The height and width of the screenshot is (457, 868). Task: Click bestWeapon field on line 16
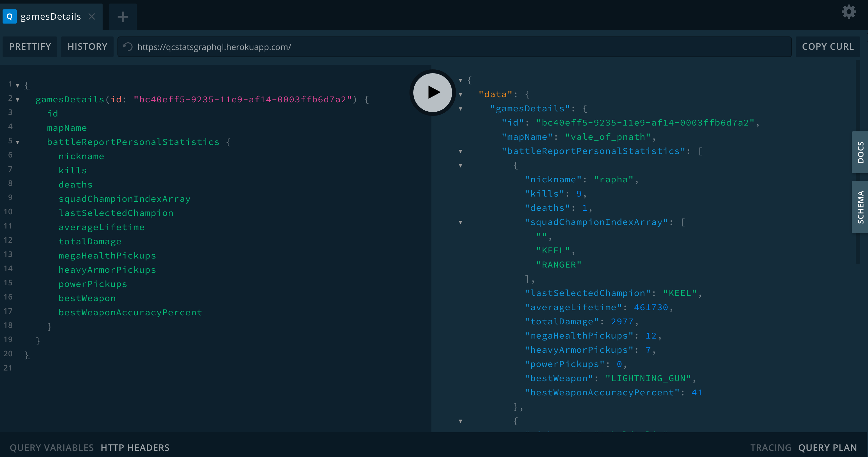click(x=87, y=298)
